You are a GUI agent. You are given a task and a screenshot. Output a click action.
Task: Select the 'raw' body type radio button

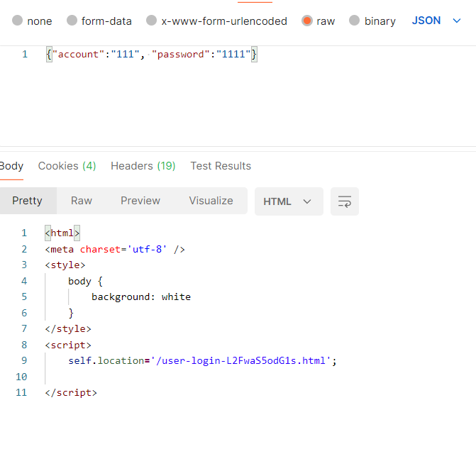pos(307,21)
